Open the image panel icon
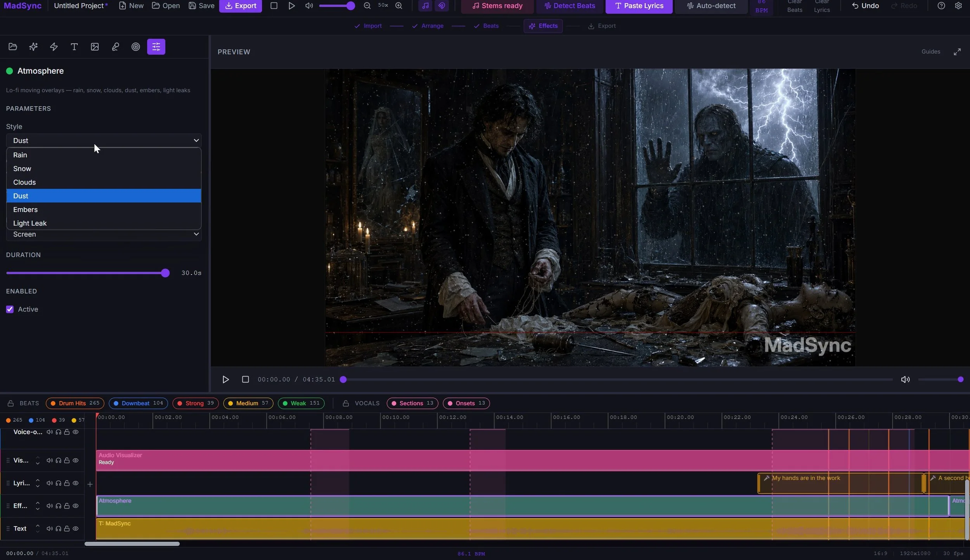Screen dimensions: 970x560 (x=95, y=47)
